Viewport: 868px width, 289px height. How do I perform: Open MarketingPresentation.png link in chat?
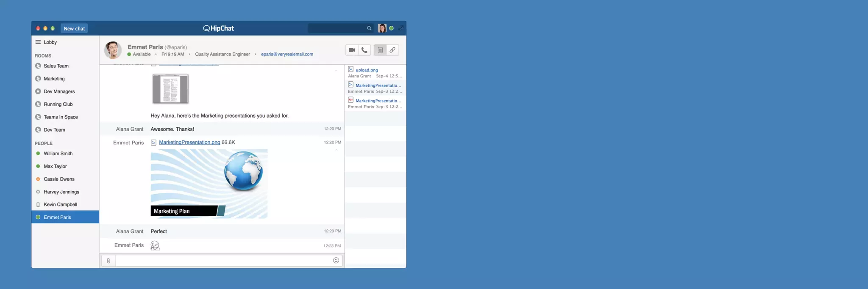(189, 142)
